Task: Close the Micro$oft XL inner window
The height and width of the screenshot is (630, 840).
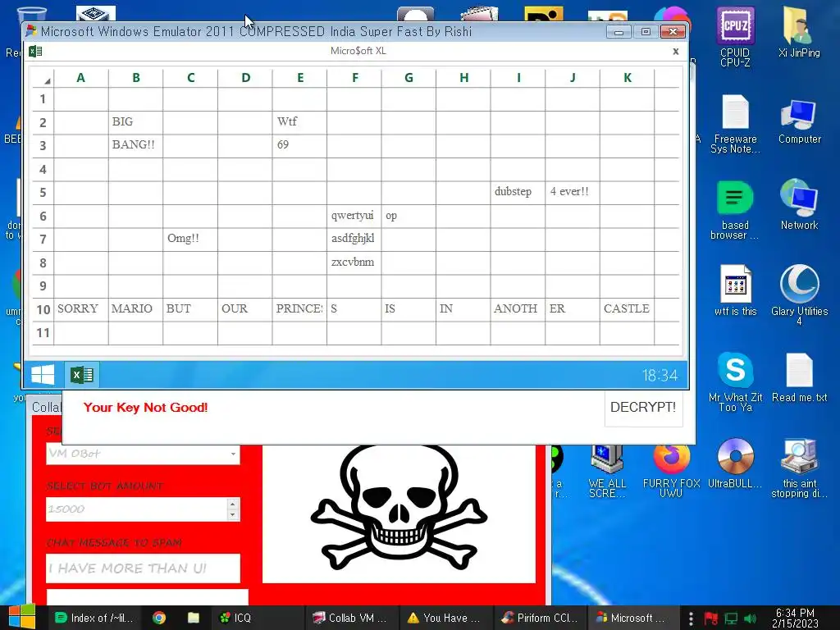Action: pyautogui.click(x=676, y=52)
